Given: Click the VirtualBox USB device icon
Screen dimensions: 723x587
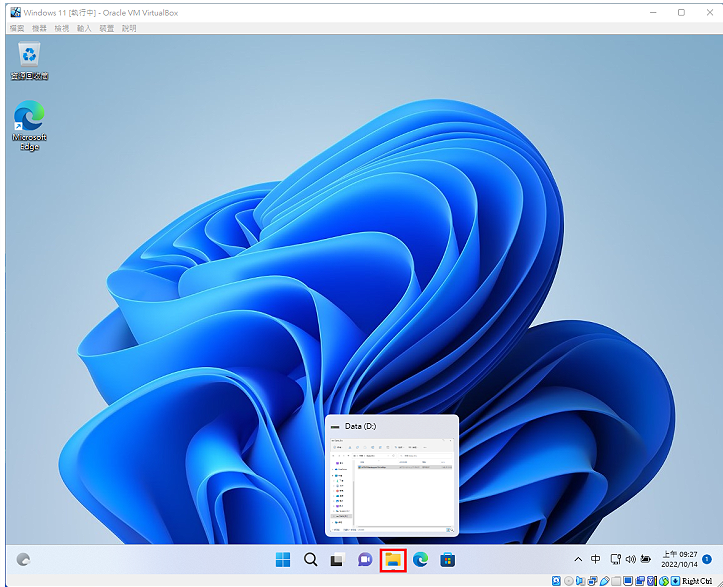Looking at the screenshot, I should tap(605, 581).
